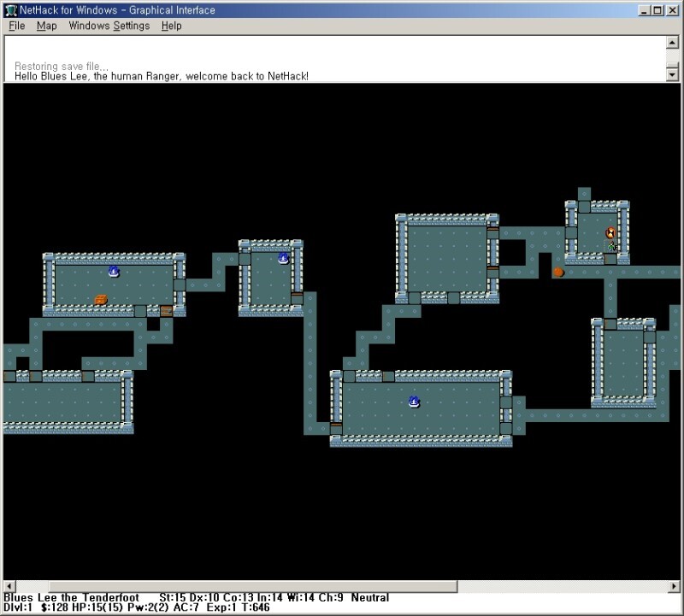The image size is (684, 616).
Task: Click the top-left doorway of the narrow fountain room
Action: point(245,259)
